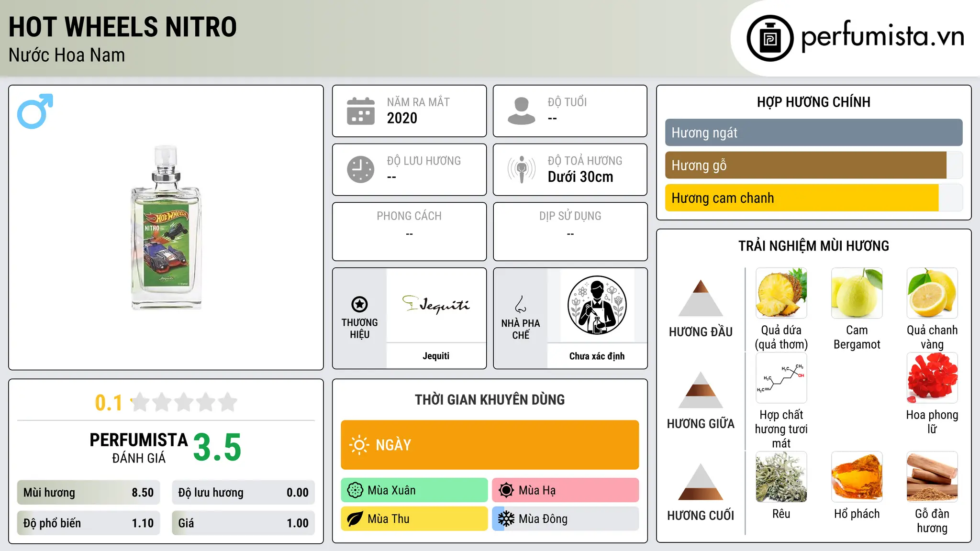Click the Độ lưu hương 0.00 score
The height and width of the screenshot is (551, 980).
pos(244,493)
